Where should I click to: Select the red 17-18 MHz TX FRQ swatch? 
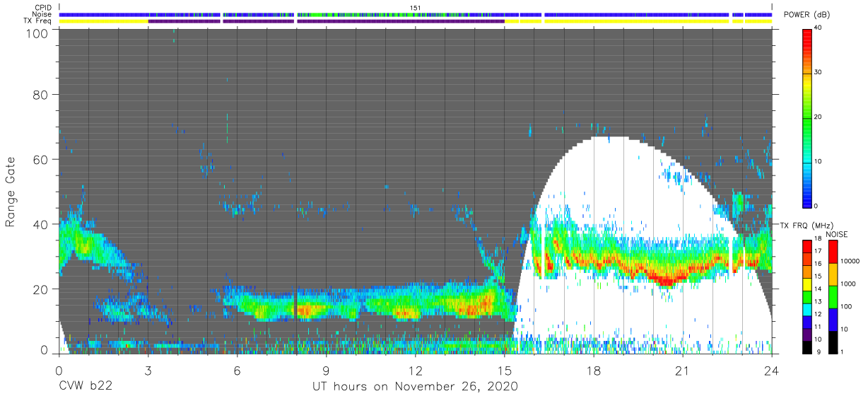(809, 245)
